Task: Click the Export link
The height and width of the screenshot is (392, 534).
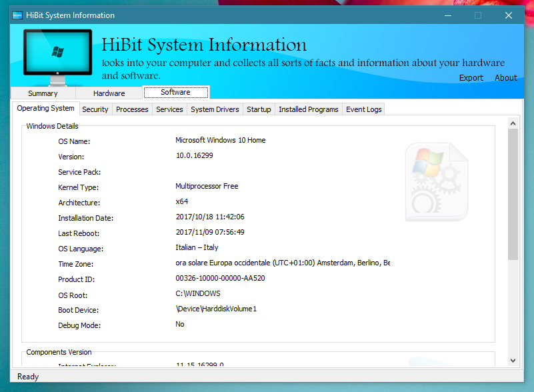Action: point(471,78)
